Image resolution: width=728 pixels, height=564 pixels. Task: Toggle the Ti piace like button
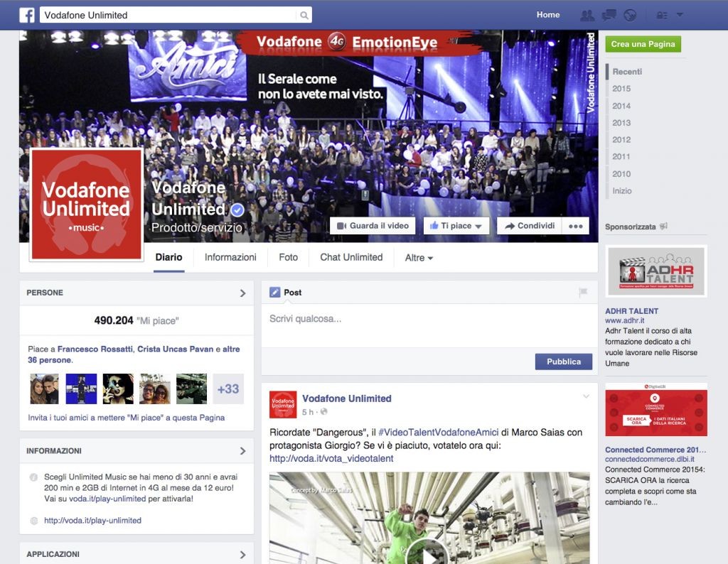click(456, 226)
